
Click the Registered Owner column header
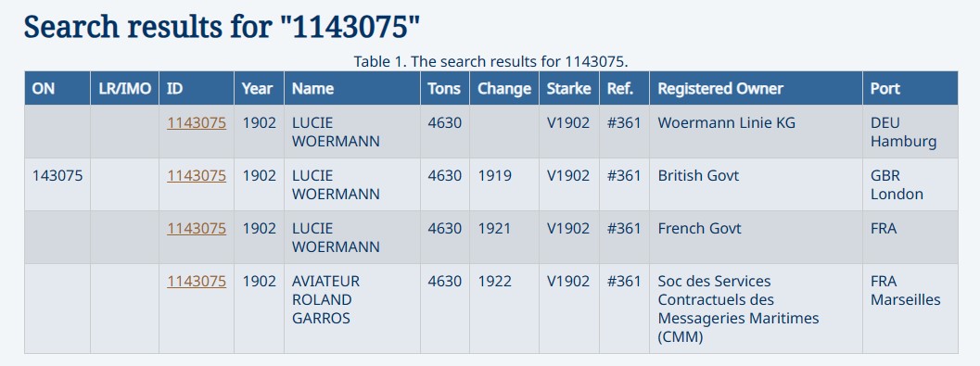tap(757, 88)
